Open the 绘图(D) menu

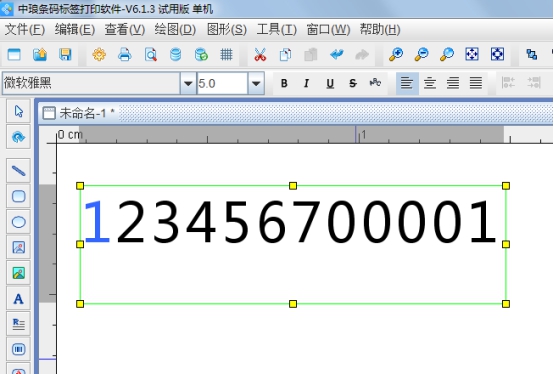175,29
